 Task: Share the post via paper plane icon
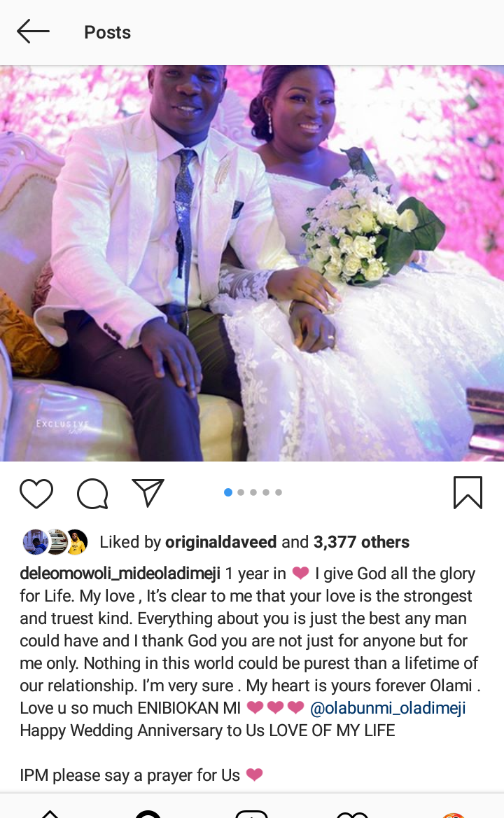click(148, 492)
